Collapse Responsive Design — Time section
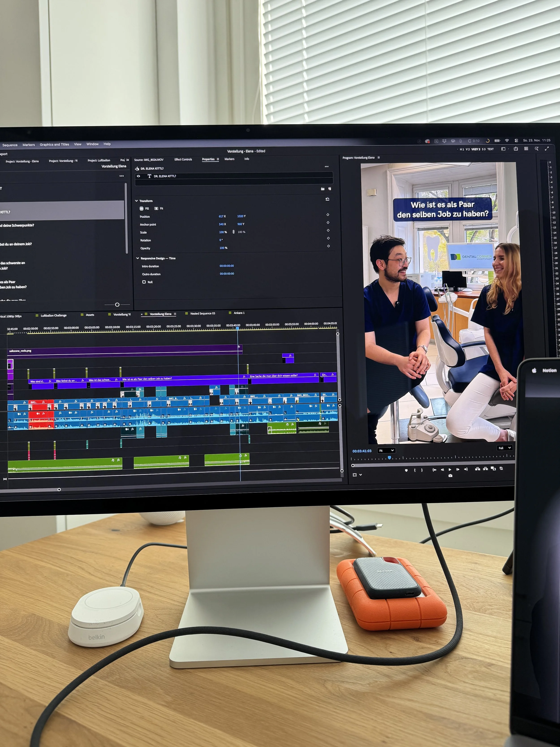This screenshot has height=747, width=560. click(138, 258)
